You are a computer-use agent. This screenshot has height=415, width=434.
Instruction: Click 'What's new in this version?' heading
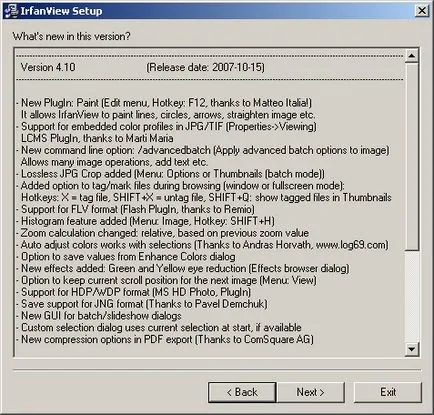coord(71,36)
